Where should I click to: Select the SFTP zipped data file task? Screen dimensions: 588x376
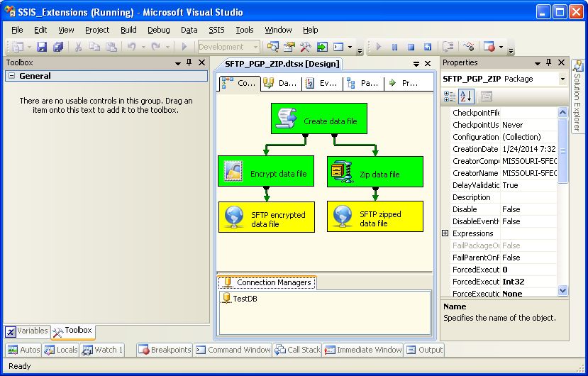click(x=375, y=216)
